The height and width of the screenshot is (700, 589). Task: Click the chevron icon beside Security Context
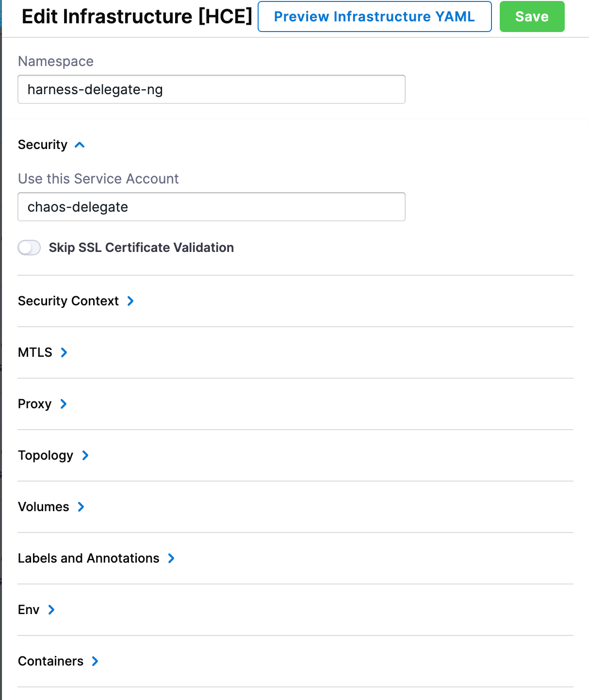point(131,301)
